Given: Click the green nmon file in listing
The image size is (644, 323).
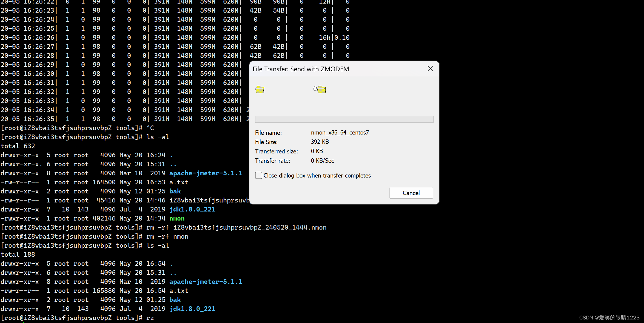Looking at the screenshot, I should [177, 219].
